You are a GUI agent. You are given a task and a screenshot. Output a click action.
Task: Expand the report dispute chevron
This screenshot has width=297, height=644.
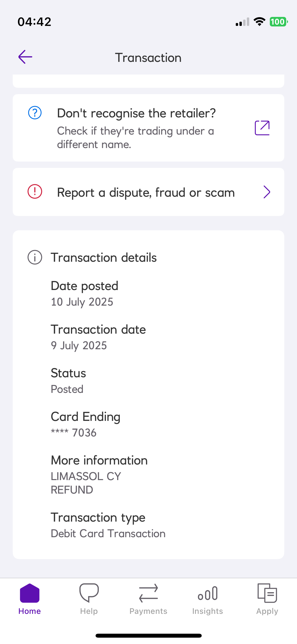coord(267,192)
